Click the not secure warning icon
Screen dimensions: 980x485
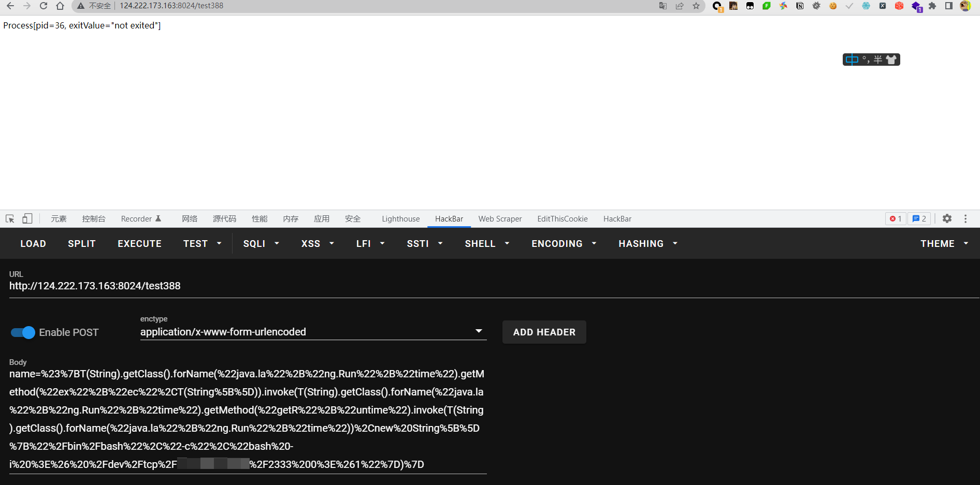click(x=81, y=6)
